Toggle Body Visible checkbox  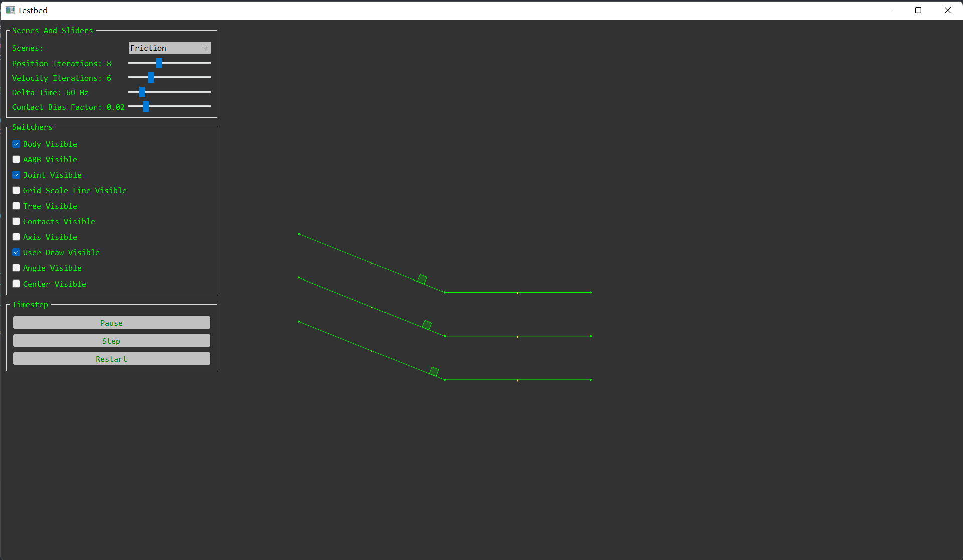16,143
